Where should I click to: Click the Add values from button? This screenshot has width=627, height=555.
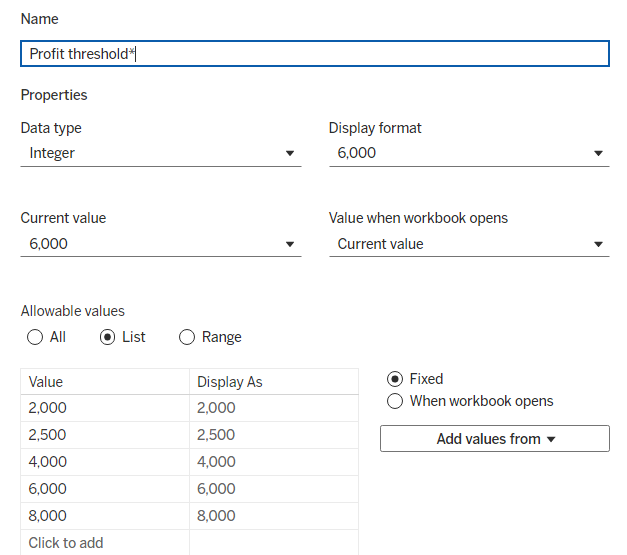(x=494, y=439)
